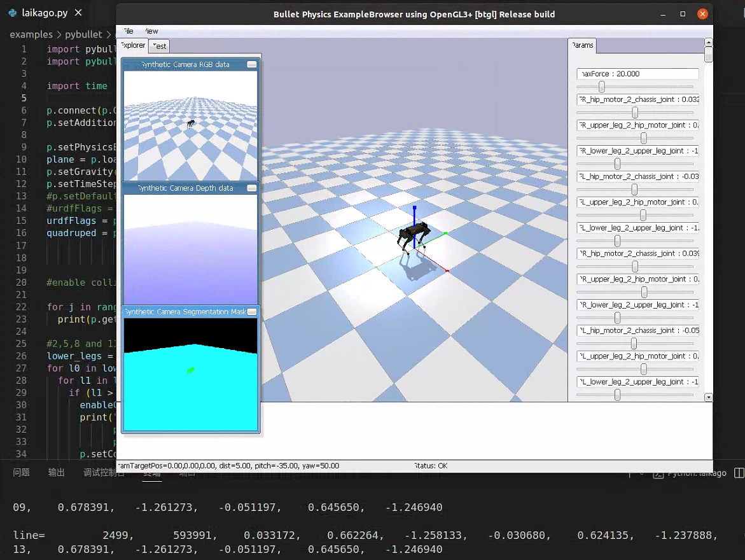Click the FR_hip_motor_2_chassis_joint value field

(x=637, y=99)
